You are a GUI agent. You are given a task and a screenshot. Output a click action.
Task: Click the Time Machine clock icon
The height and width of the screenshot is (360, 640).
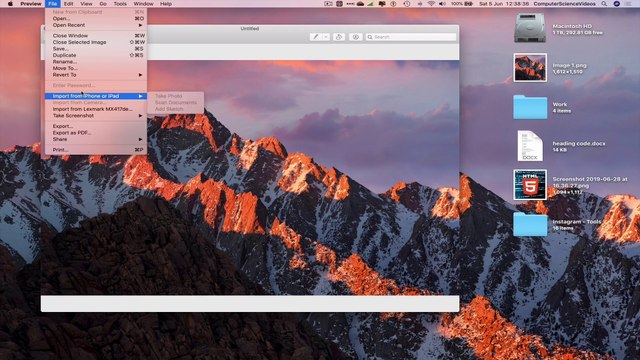click(x=407, y=4)
